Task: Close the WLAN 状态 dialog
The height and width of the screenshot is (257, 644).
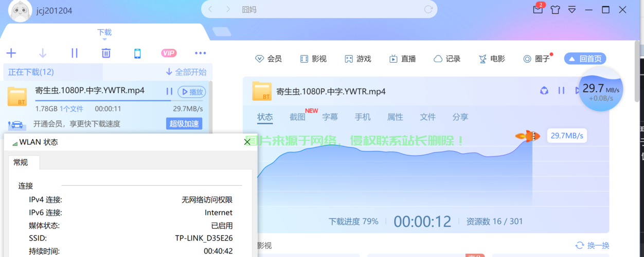Action: pos(246,142)
